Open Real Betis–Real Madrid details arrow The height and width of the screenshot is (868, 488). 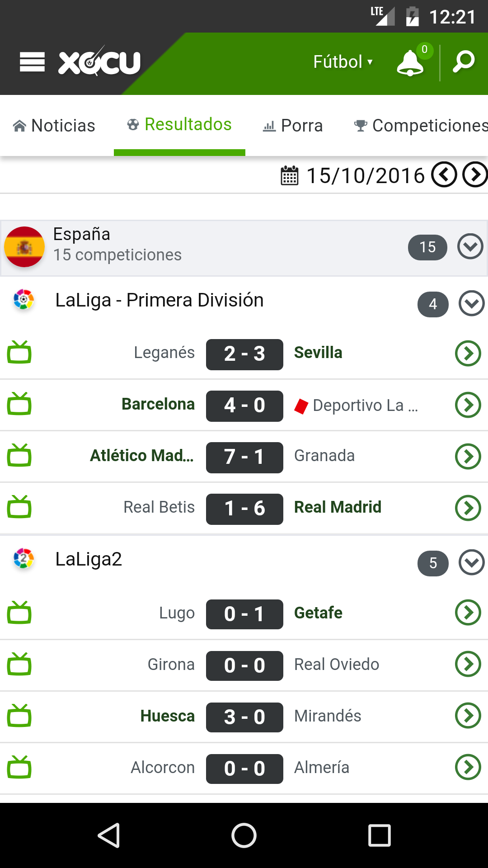coord(468,508)
